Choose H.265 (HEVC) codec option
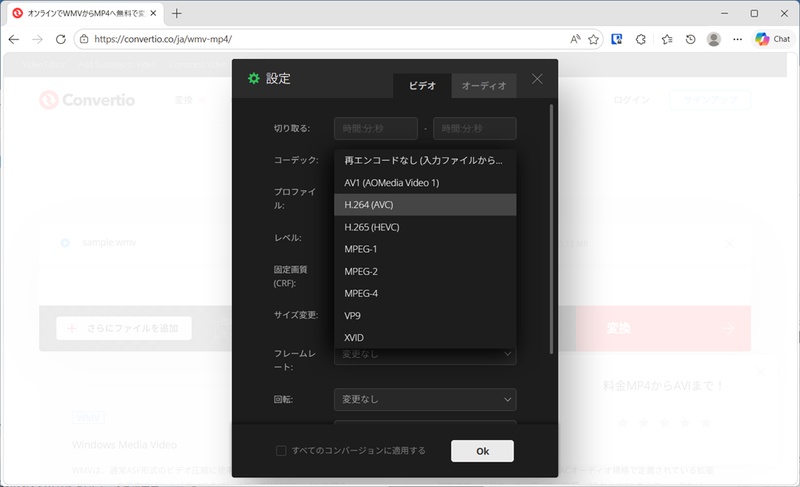800x487 pixels. pyautogui.click(x=425, y=227)
